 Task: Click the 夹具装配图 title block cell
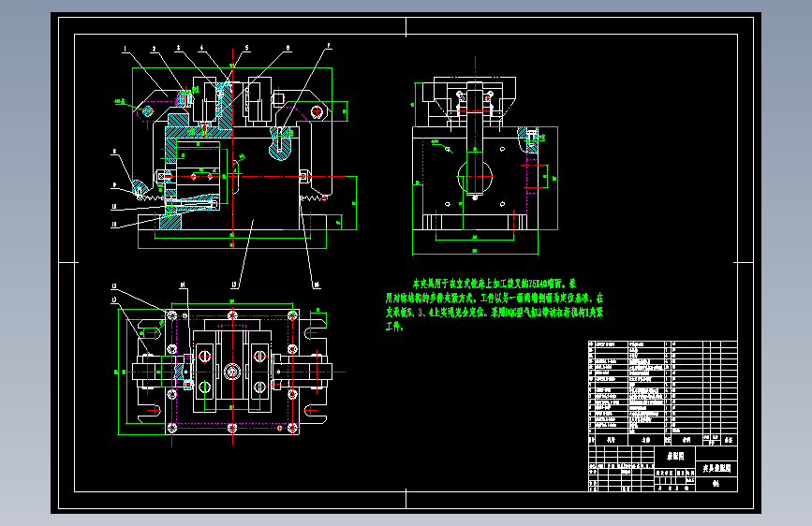(x=716, y=469)
